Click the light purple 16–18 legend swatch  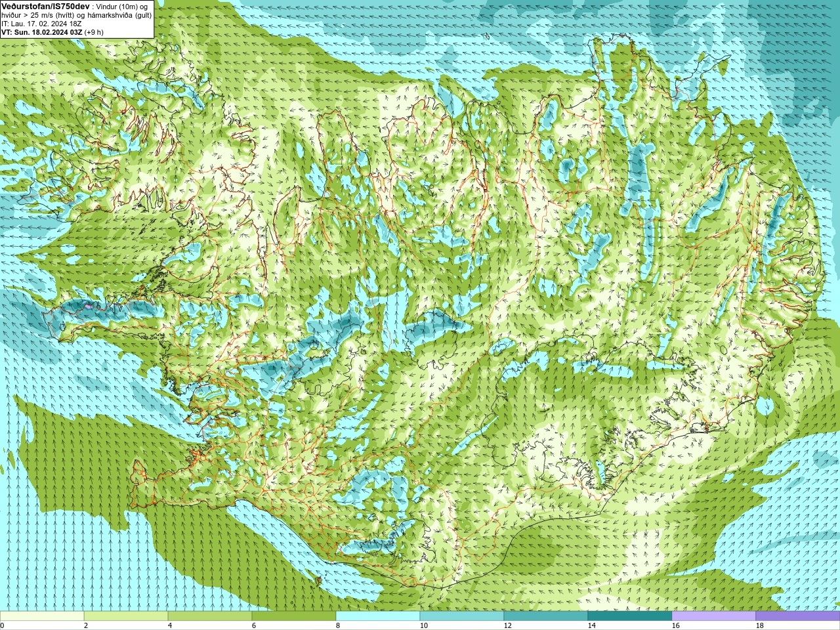(714, 616)
